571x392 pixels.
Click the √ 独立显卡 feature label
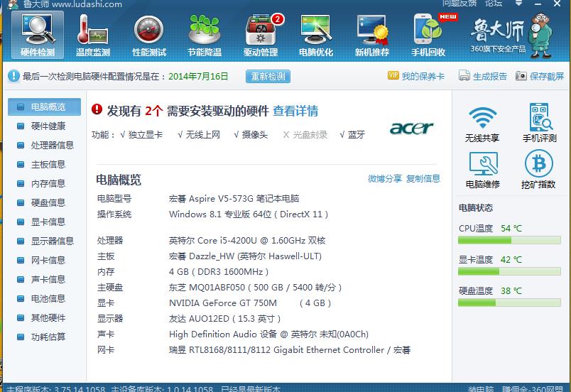click(141, 135)
